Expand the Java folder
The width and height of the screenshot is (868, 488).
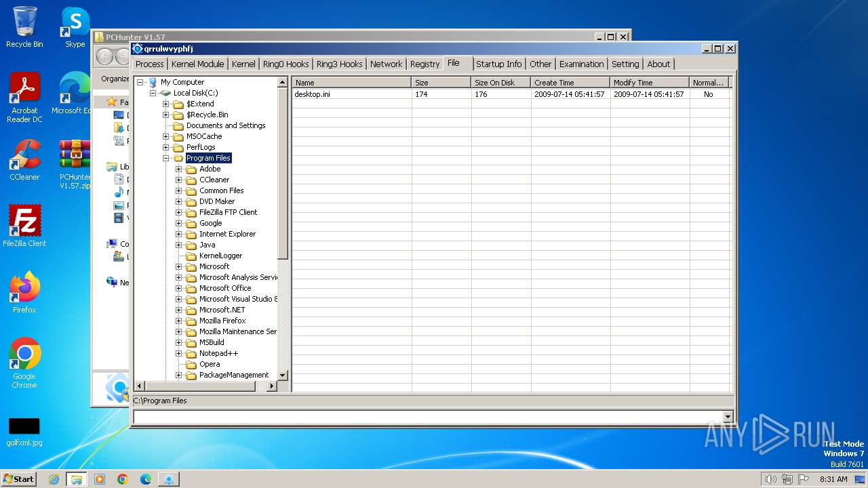(x=179, y=245)
